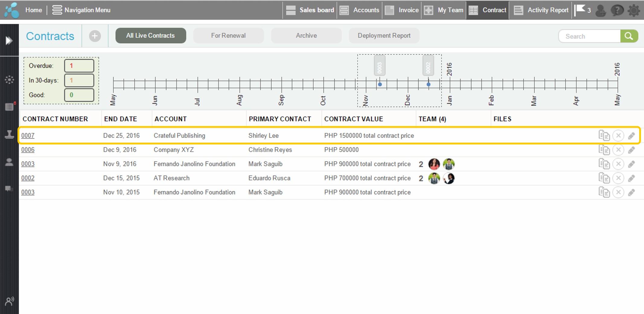
Task: Open contract number 0007 link
Action: pos(28,135)
